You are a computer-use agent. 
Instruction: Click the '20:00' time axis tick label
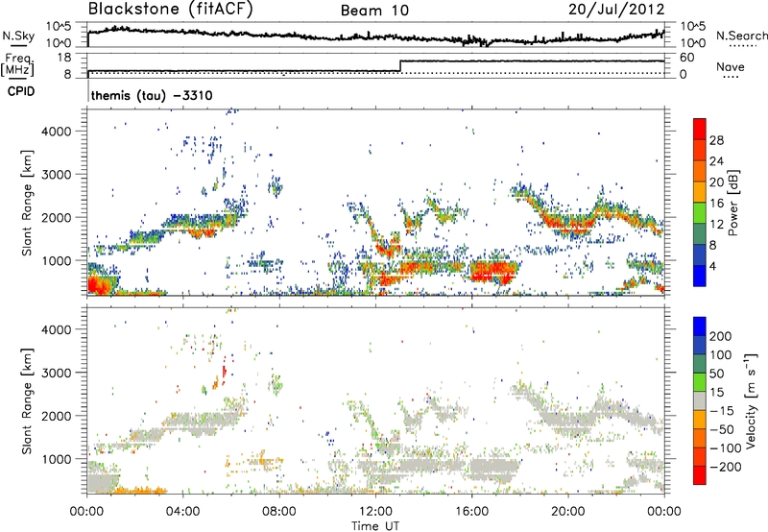tap(567, 512)
